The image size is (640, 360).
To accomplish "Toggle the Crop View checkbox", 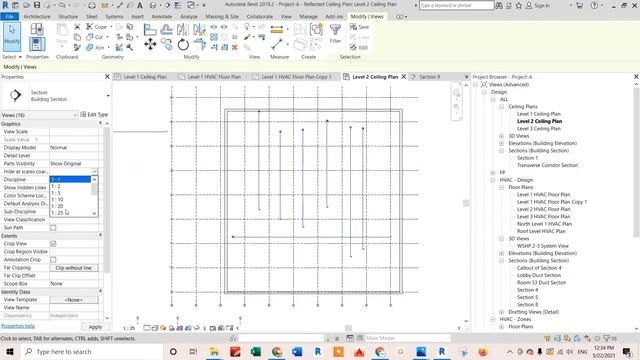I will (x=53, y=244).
